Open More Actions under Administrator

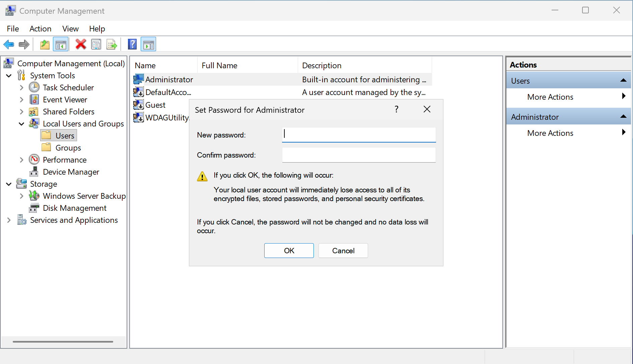568,133
